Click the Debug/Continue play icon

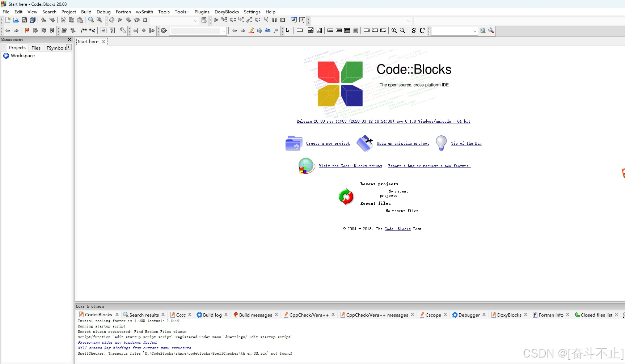click(x=216, y=20)
